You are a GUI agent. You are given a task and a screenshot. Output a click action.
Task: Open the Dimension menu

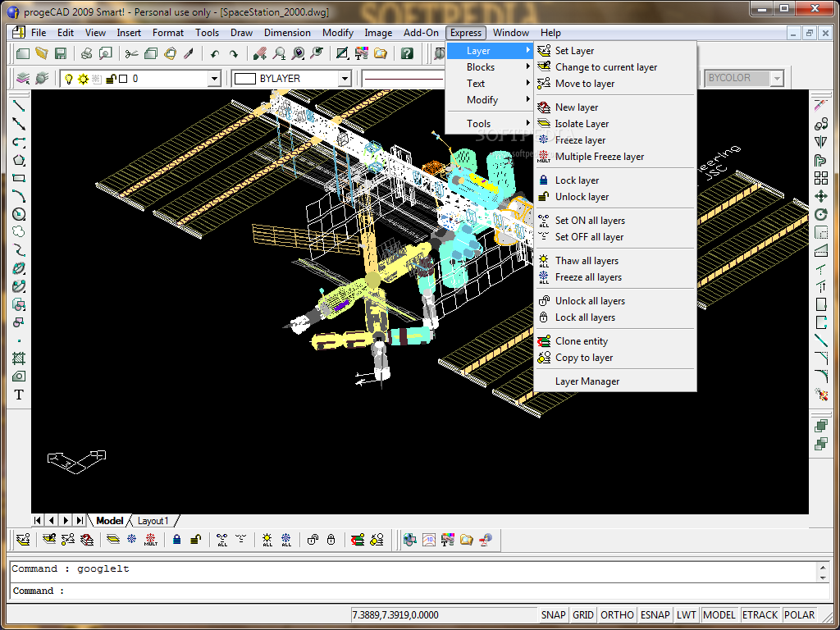(x=287, y=33)
